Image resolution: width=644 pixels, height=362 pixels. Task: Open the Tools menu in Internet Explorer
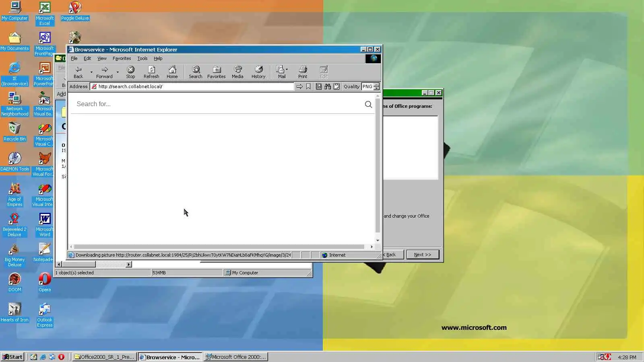142,58
